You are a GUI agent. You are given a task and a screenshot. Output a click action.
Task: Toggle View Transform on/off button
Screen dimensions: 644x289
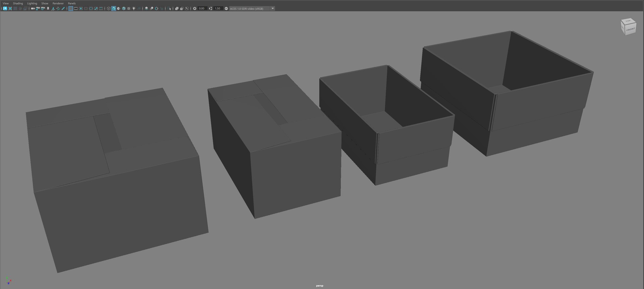(x=226, y=8)
